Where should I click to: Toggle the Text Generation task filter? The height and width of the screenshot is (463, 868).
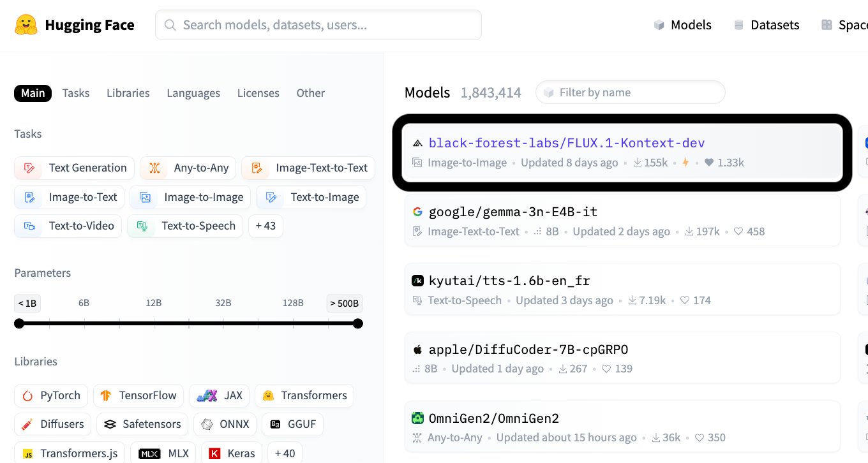click(x=74, y=168)
